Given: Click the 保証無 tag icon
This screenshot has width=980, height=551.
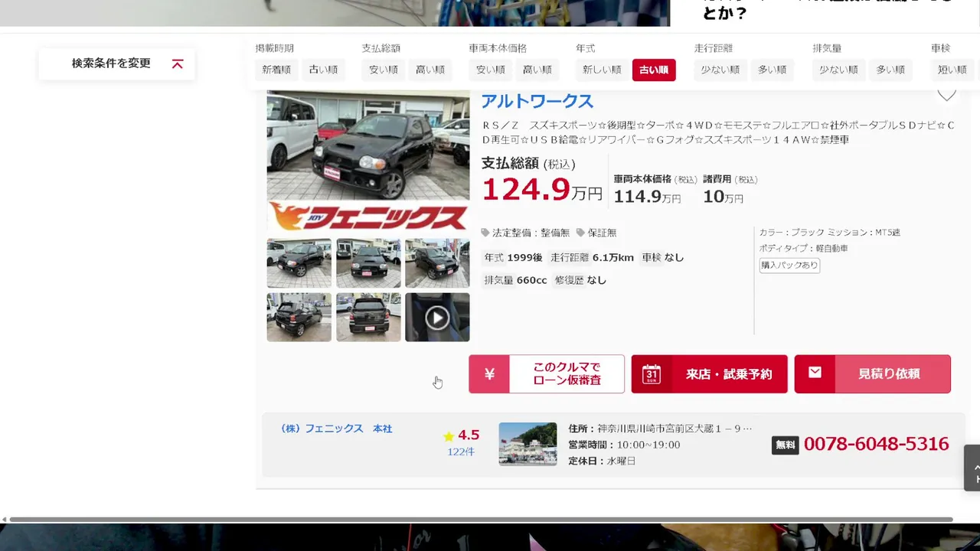Looking at the screenshot, I should tap(580, 233).
